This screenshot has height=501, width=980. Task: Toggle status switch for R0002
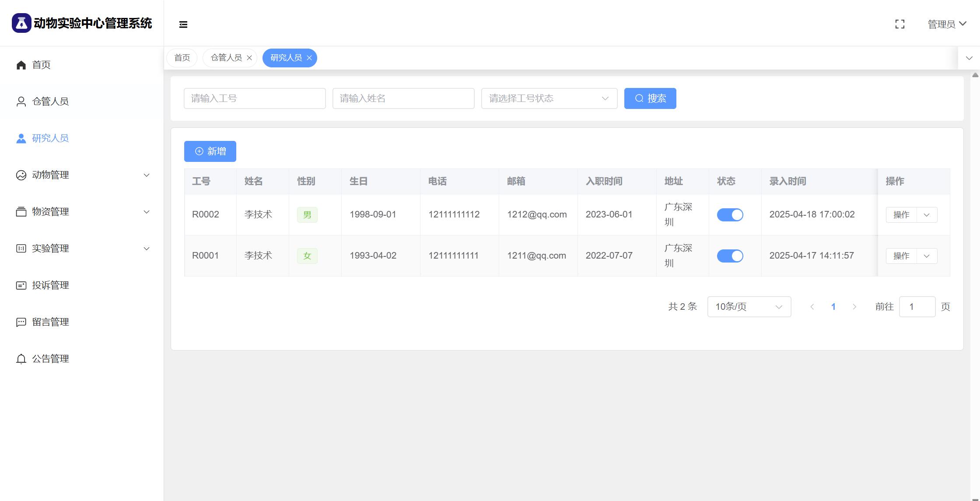[730, 215]
